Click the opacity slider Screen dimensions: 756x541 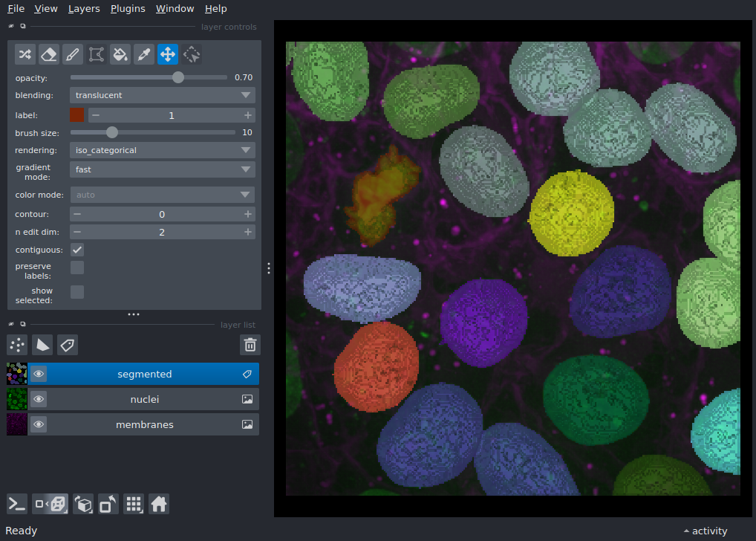(149, 77)
